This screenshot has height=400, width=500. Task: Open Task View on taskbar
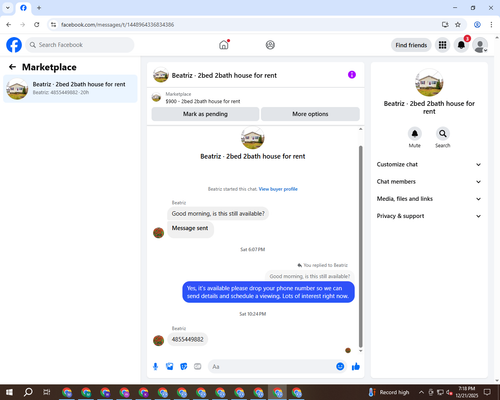coord(47,392)
